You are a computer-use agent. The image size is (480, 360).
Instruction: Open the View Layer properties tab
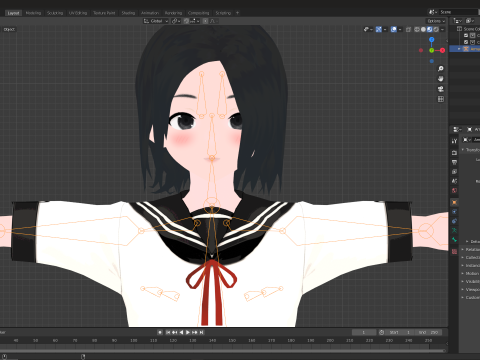[x=454, y=172]
